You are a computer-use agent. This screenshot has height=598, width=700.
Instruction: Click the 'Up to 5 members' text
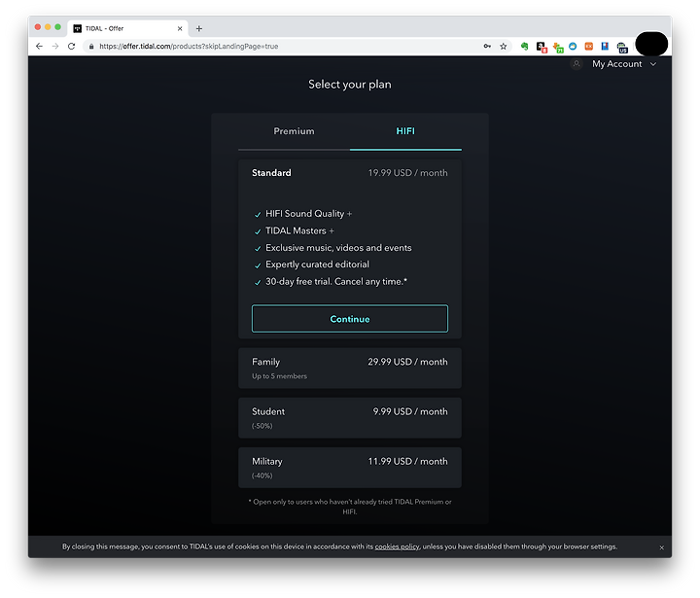(x=279, y=376)
